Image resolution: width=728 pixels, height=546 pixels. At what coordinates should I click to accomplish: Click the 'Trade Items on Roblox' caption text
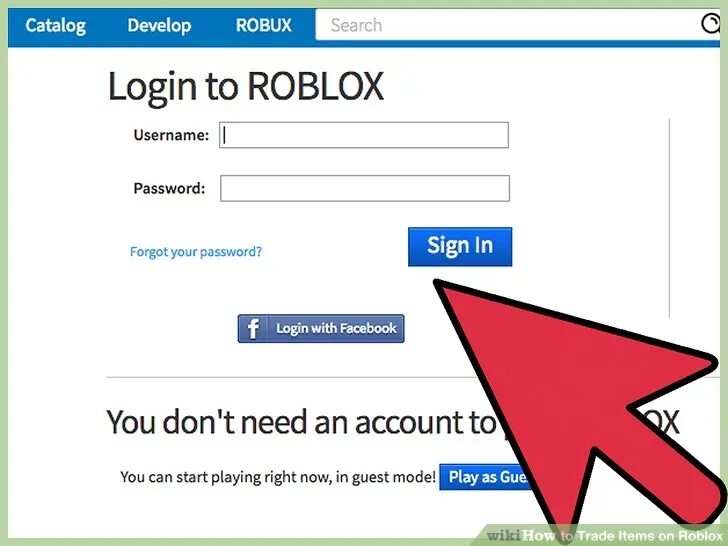(650, 536)
